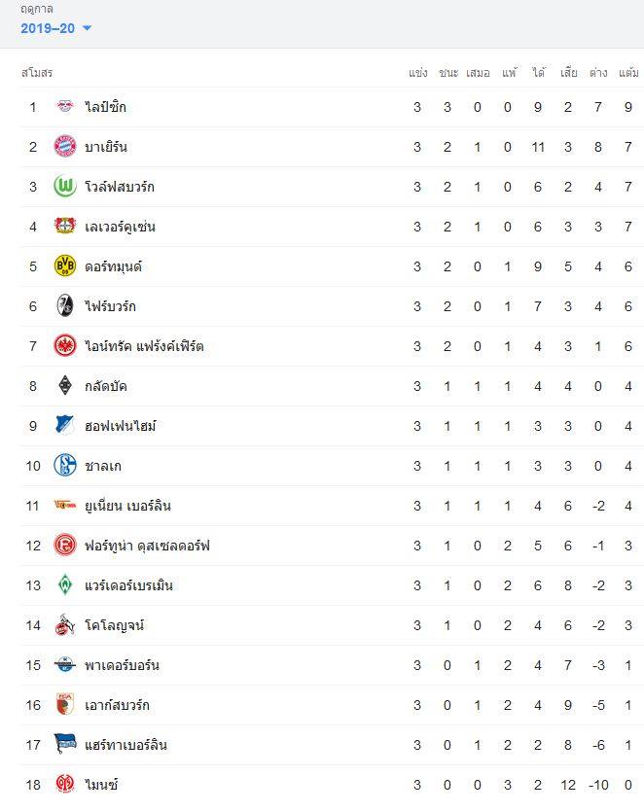
Task: Open the 2019–20 season dropdown
Action: tap(56, 28)
